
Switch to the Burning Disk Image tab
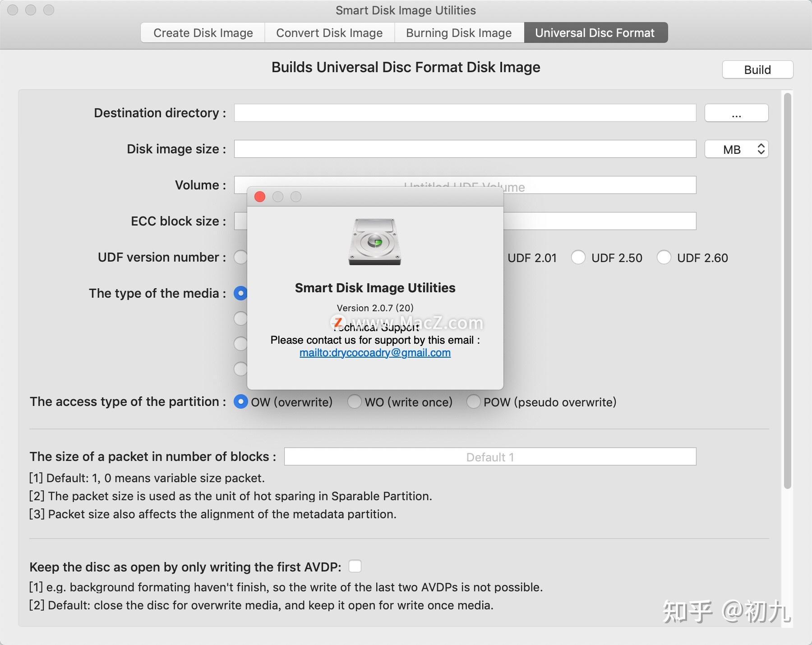(458, 32)
